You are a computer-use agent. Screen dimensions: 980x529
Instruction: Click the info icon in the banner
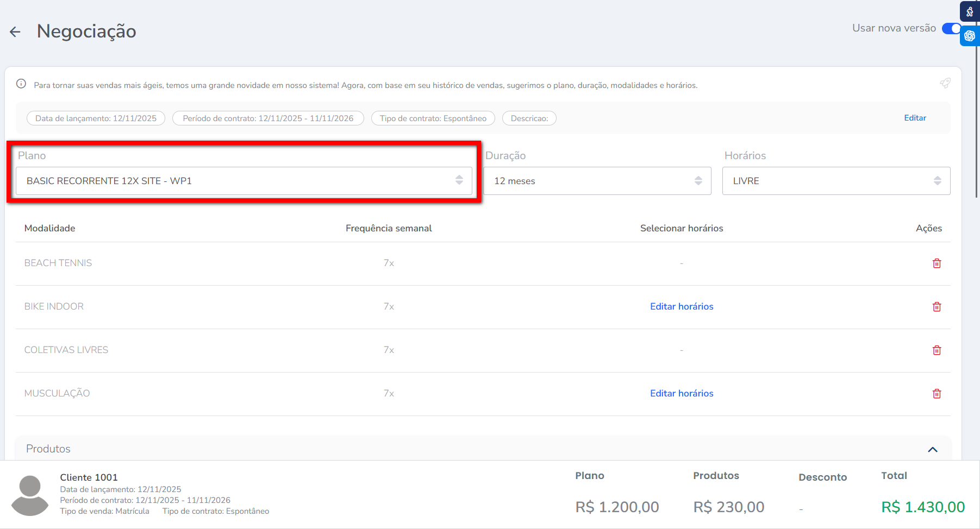(x=21, y=84)
